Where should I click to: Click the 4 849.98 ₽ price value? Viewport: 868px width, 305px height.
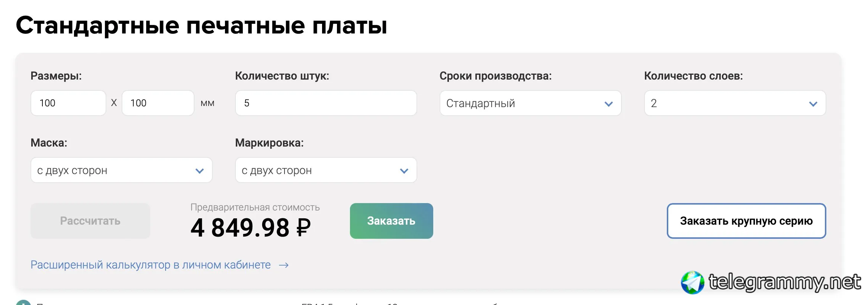(250, 228)
